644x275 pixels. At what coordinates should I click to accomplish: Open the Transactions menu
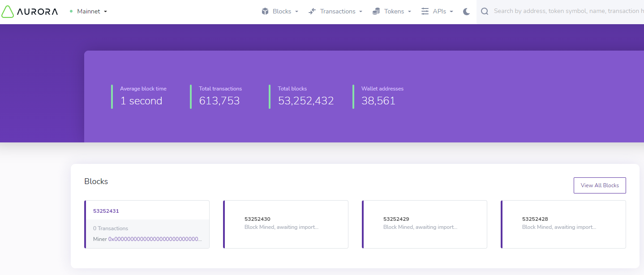tap(341, 11)
